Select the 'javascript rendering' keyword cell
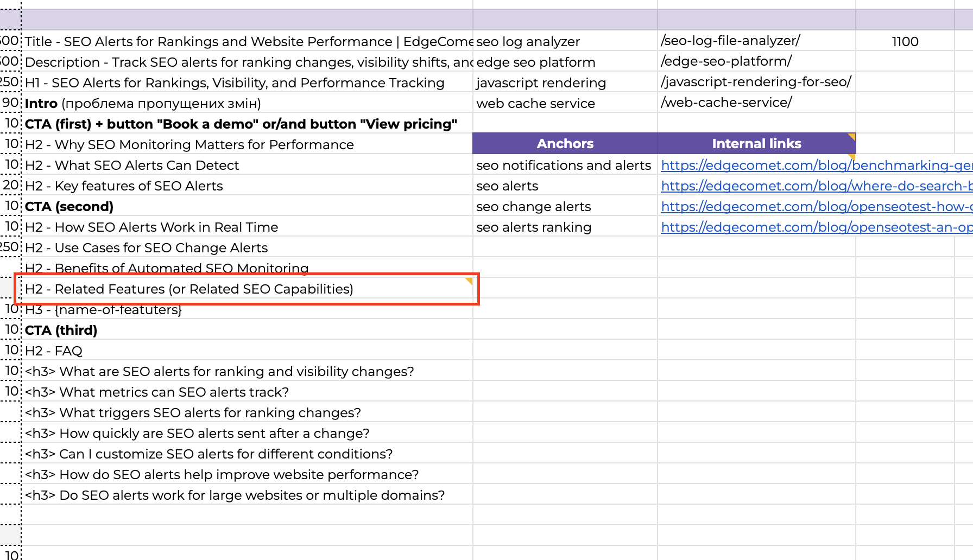 (x=565, y=82)
